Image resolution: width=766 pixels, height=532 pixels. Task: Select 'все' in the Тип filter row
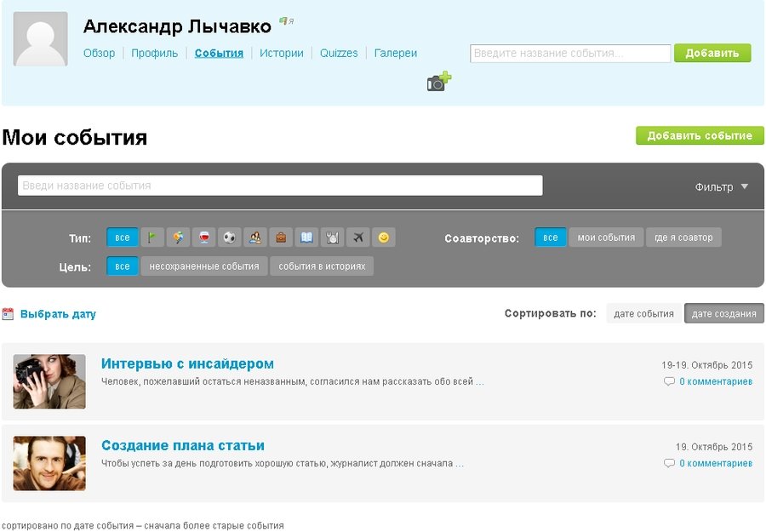click(x=123, y=237)
